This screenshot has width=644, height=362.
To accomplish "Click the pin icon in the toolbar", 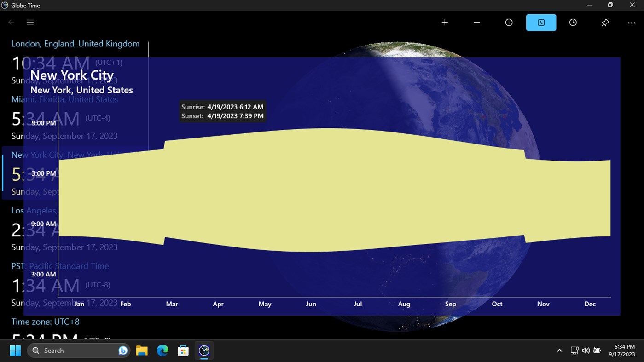I will tap(605, 23).
